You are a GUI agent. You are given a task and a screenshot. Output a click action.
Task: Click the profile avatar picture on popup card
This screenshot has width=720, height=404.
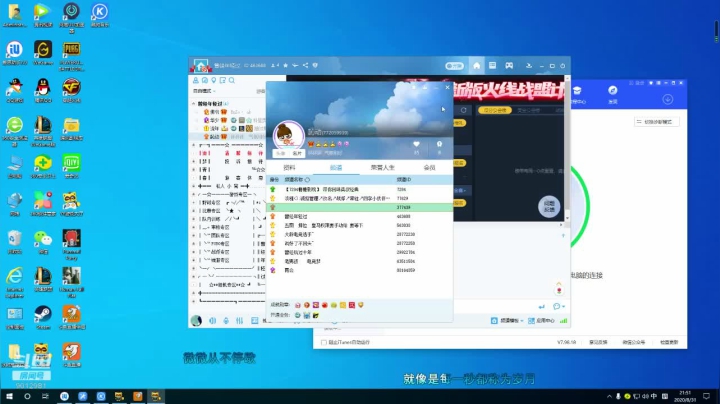click(x=288, y=135)
